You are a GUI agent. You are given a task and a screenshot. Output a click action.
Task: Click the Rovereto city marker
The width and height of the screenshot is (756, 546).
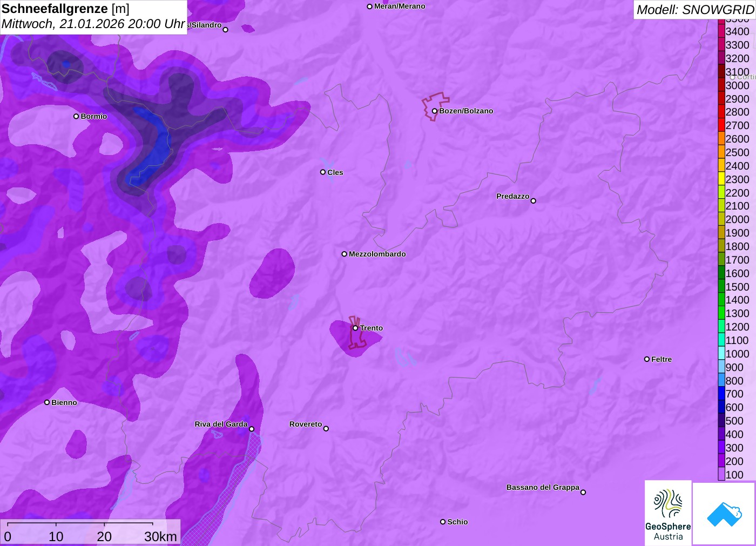[x=326, y=429]
